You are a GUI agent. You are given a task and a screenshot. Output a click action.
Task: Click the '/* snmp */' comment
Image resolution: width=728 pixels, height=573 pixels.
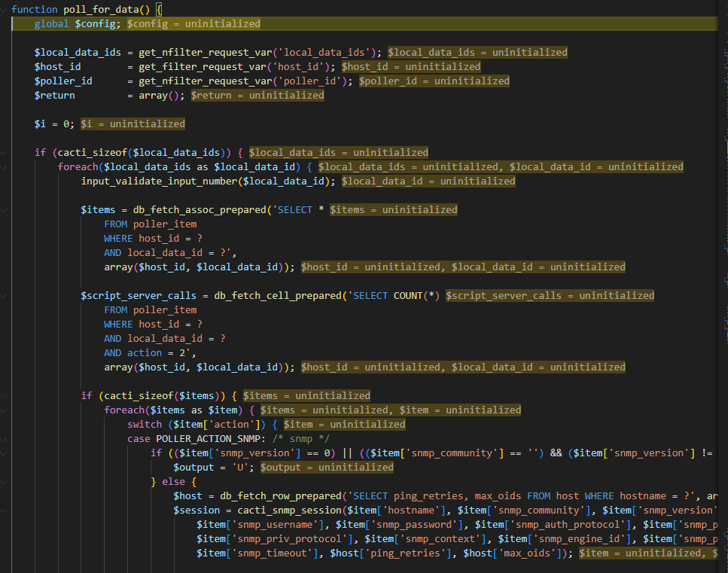[x=301, y=439]
